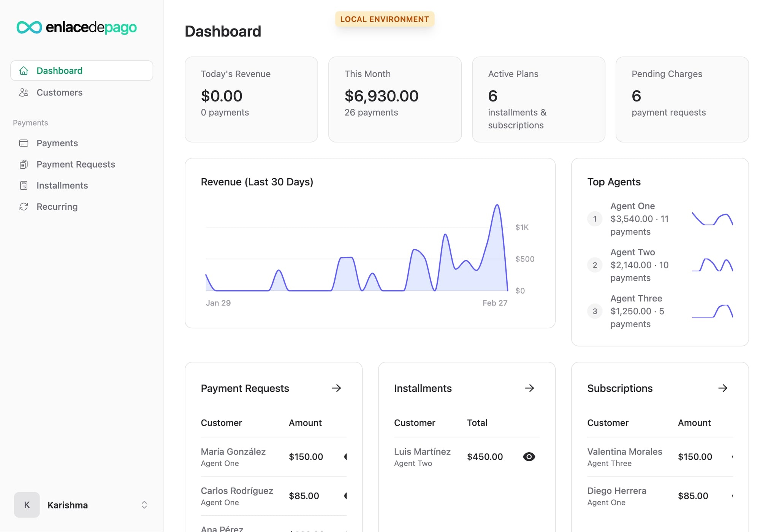Click the "26 payments" text
This screenshot has height=532, width=760.
click(x=371, y=112)
